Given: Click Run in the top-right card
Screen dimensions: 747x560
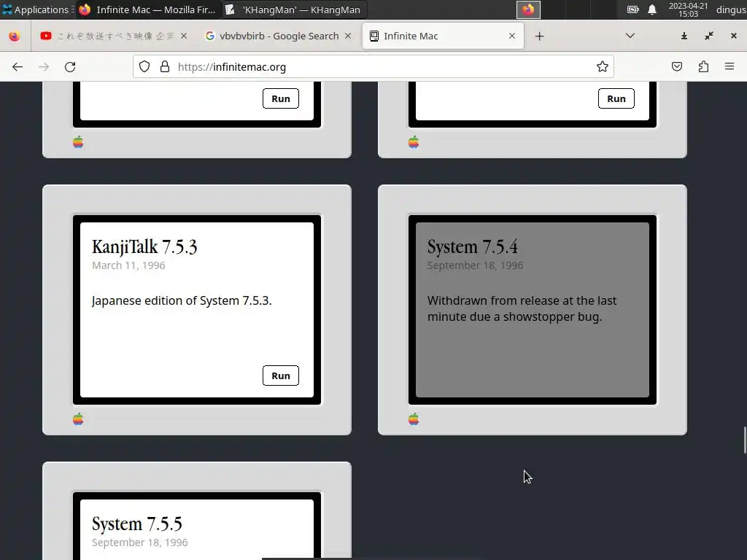Looking at the screenshot, I should [x=616, y=98].
